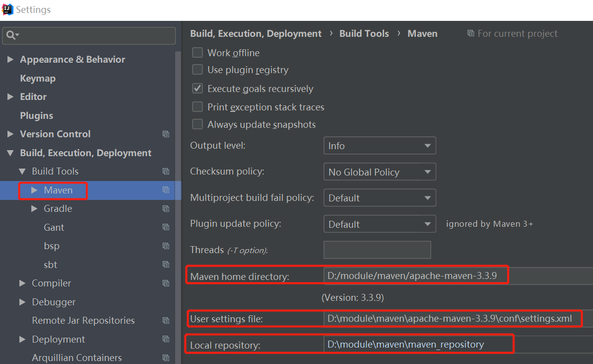Open the Output level dropdown
593x364 pixels.
[380, 146]
